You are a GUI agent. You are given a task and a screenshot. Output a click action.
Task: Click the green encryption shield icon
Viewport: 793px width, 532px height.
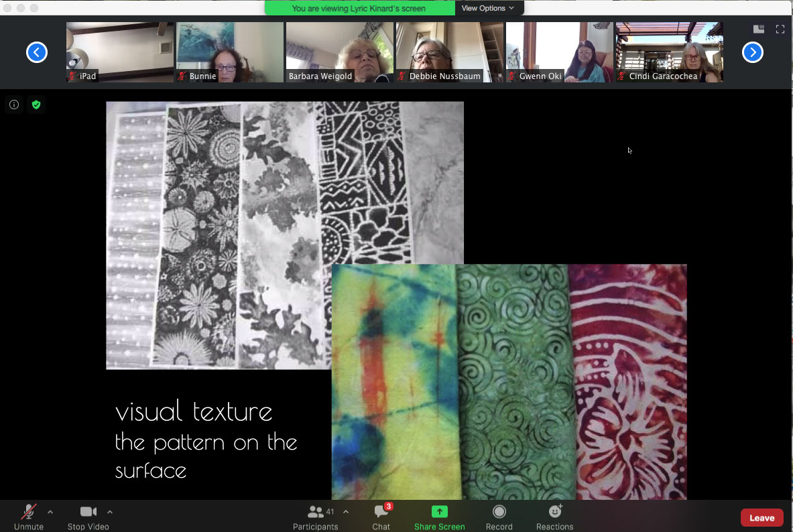(36, 105)
